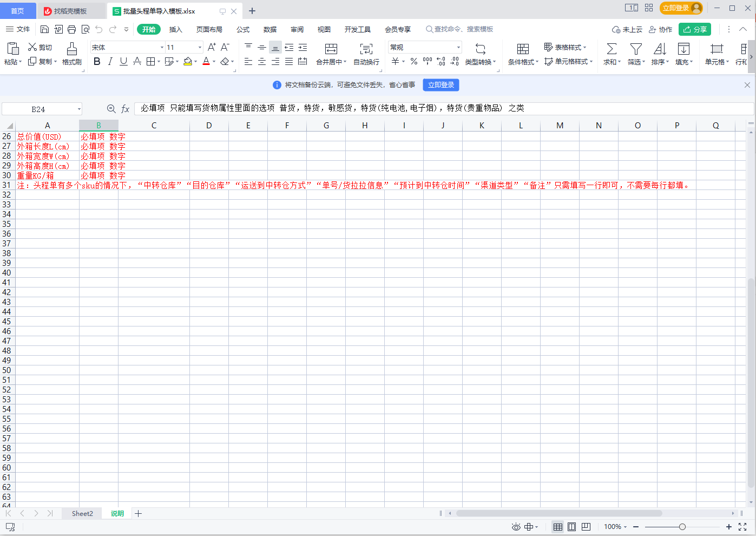Click the Merge and Center (合并居中) icon
756x536 pixels.
[x=331, y=49]
